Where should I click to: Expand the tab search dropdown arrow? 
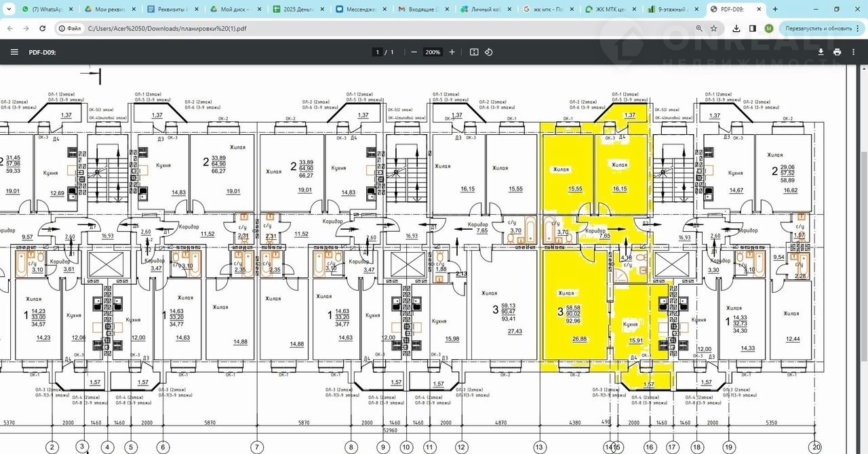(8, 9)
